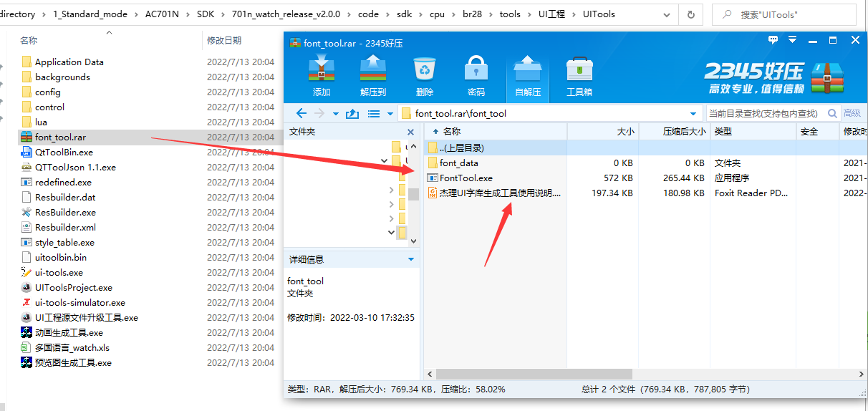Click the tools breadcrumb in Explorer path

click(510, 14)
